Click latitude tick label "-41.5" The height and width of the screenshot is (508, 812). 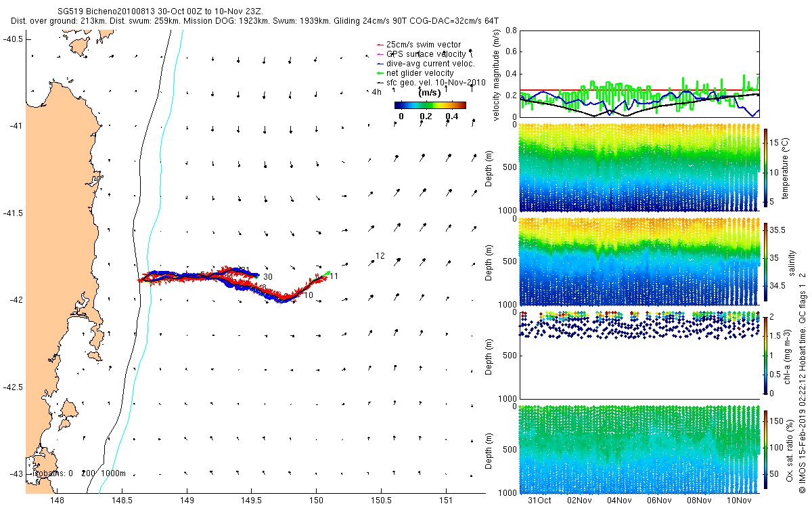[x=13, y=213]
